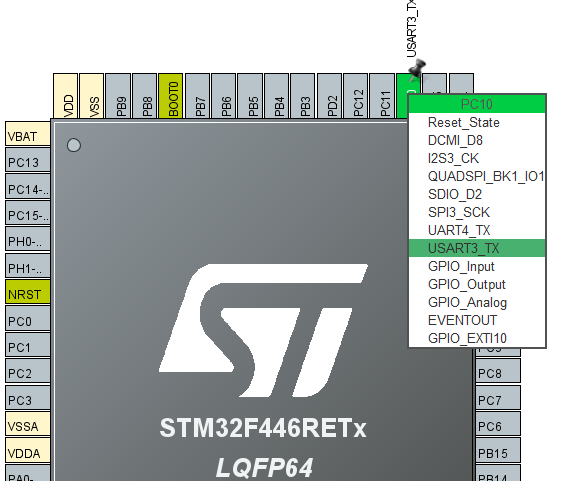Select Reset_State in the PC10 menu
574x481 pixels.
click(x=477, y=122)
